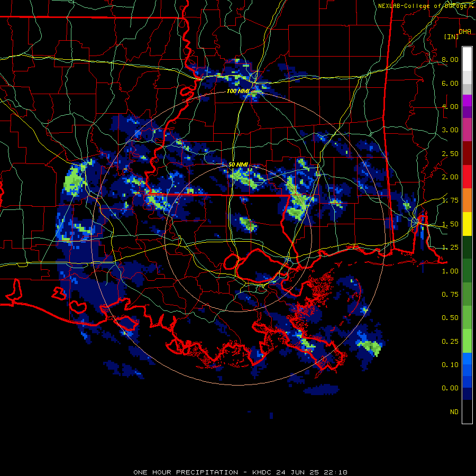The width and height of the screenshot is (476, 476).
Task: Click the 1.00 legend value
Action: (x=450, y=271)
